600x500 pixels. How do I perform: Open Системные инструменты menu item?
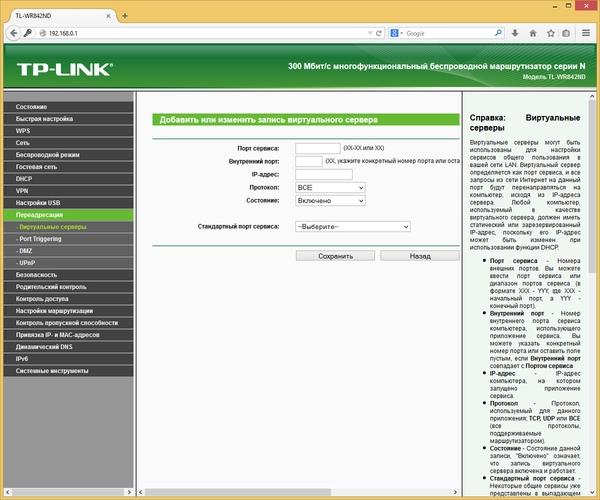point(69,371)
